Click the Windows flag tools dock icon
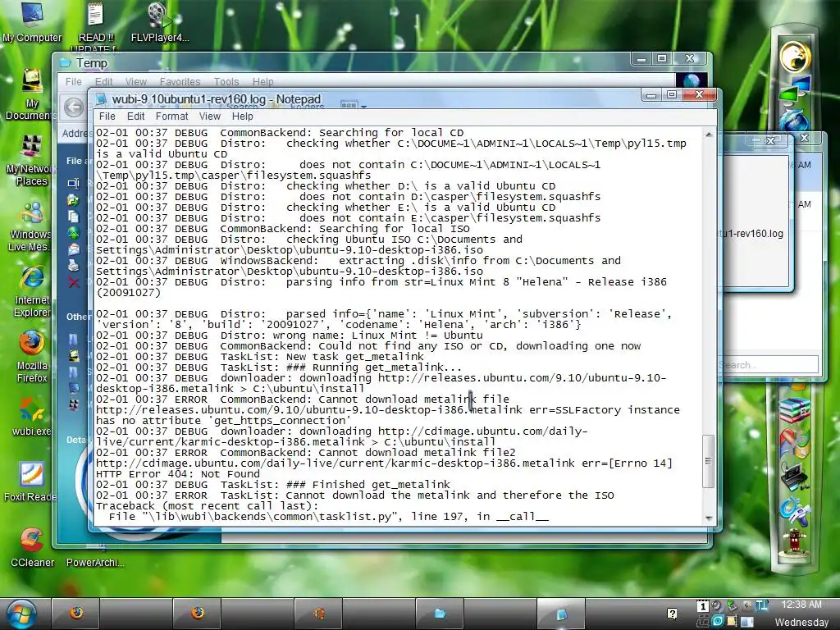The height and width of the screenshot is (630, 840). (794, 442)
